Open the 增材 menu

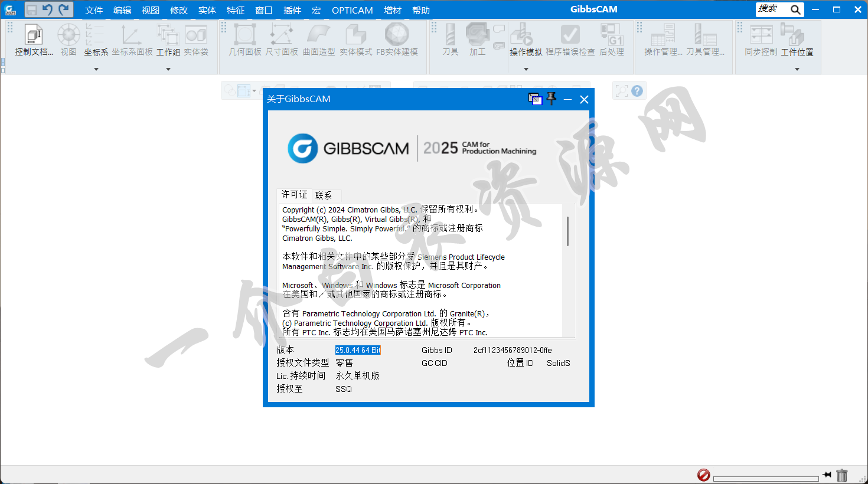click(x=393, y=10)
